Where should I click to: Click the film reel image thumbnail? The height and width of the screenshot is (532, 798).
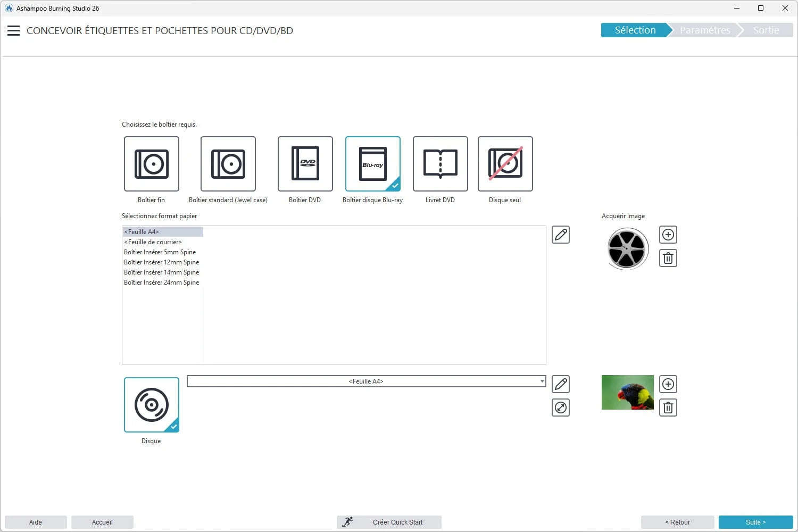pyautogui.click(x=628, y=248)
